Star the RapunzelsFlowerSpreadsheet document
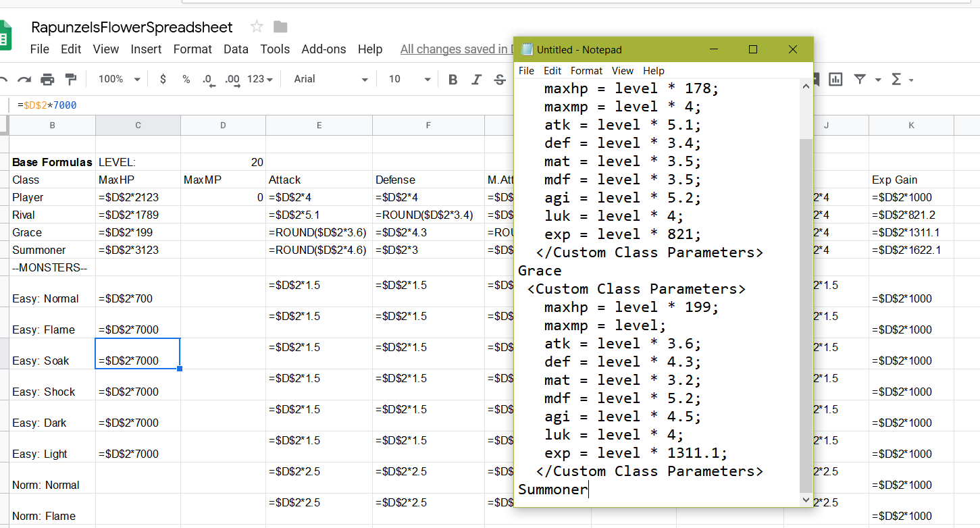 coord(257,27)
